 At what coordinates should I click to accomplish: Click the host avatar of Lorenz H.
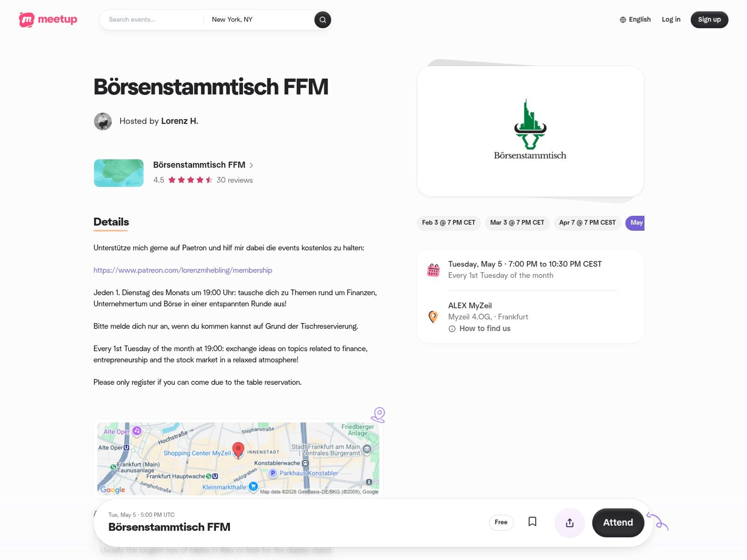[x=103, y=121]
